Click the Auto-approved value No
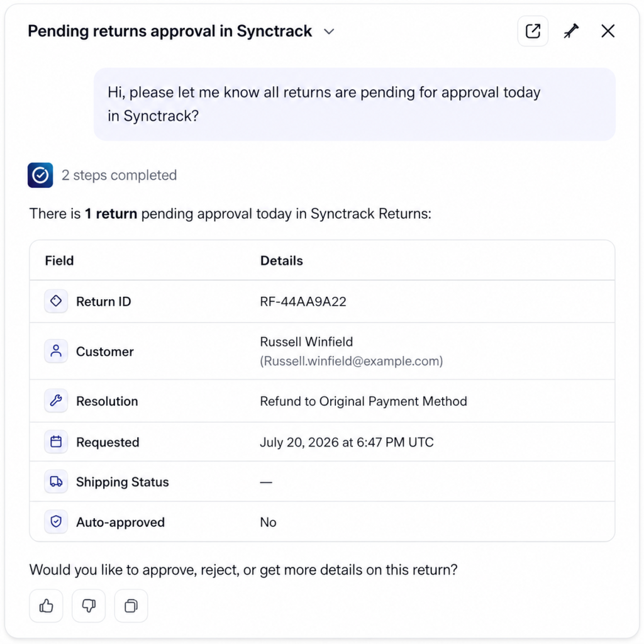The height and width of the screenshot is (644, 644). 268,523
